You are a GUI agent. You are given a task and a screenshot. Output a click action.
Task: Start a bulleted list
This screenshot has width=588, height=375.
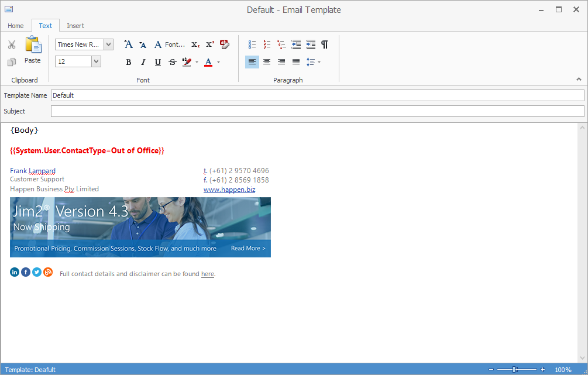(252, 44)
